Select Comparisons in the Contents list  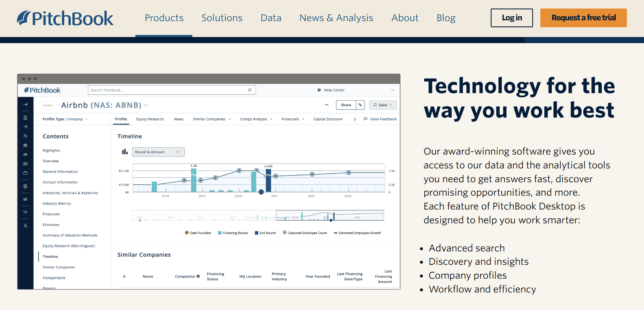54,278
